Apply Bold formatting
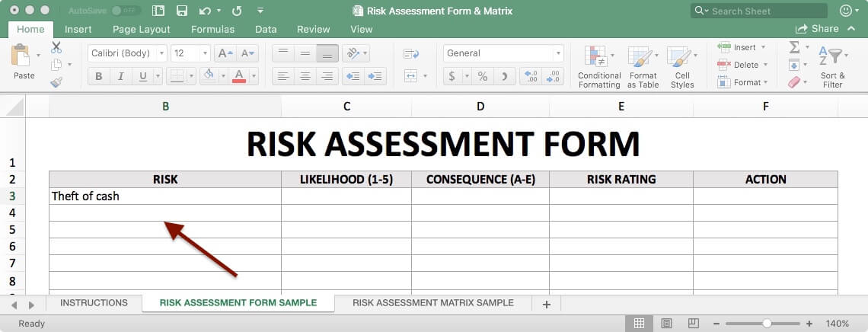This screenshot has width=868, height=332. 98,76
